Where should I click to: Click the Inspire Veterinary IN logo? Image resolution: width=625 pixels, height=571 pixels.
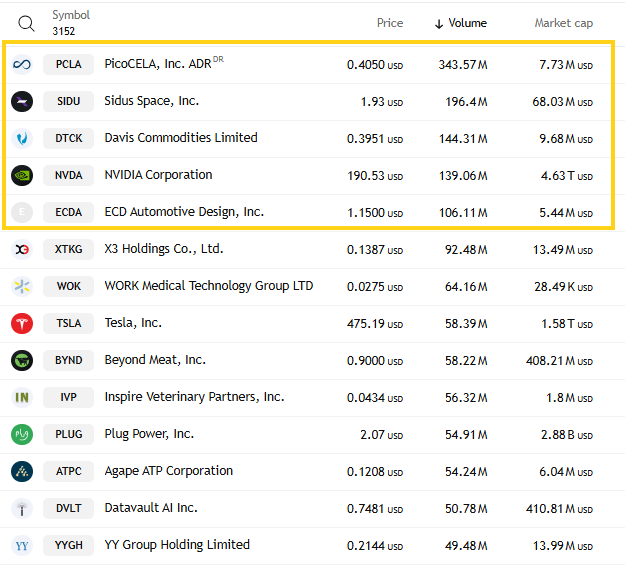pyautogui.click(x=22, y=397)
